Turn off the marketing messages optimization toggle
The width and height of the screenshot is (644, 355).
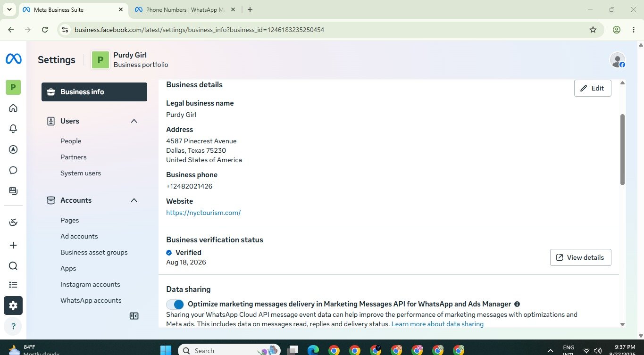point(175,305)
